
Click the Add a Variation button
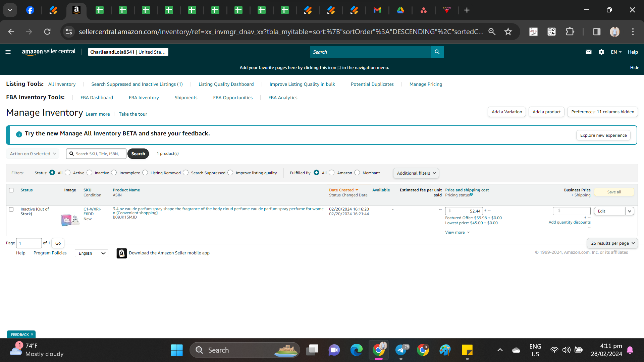point(506,112)
